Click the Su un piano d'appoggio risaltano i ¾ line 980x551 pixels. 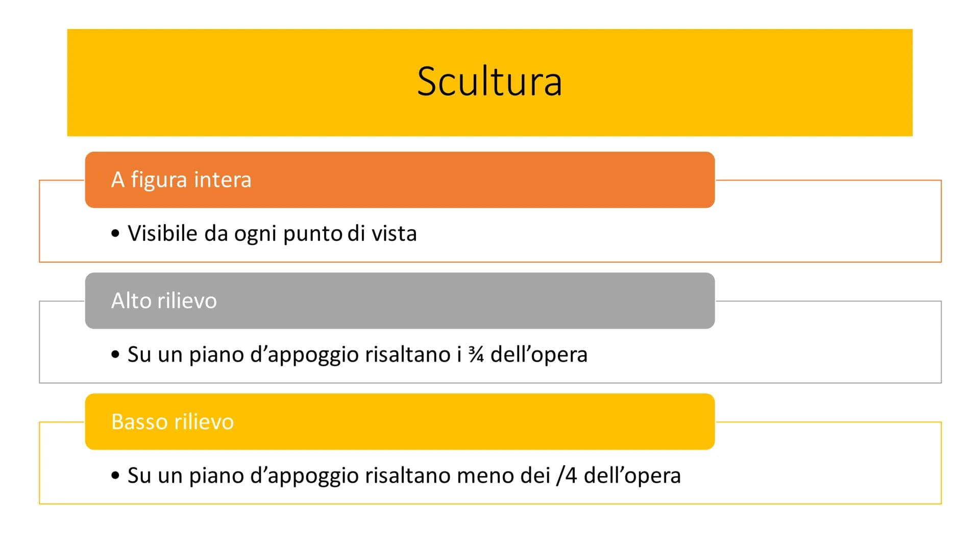tap(349, 355)
